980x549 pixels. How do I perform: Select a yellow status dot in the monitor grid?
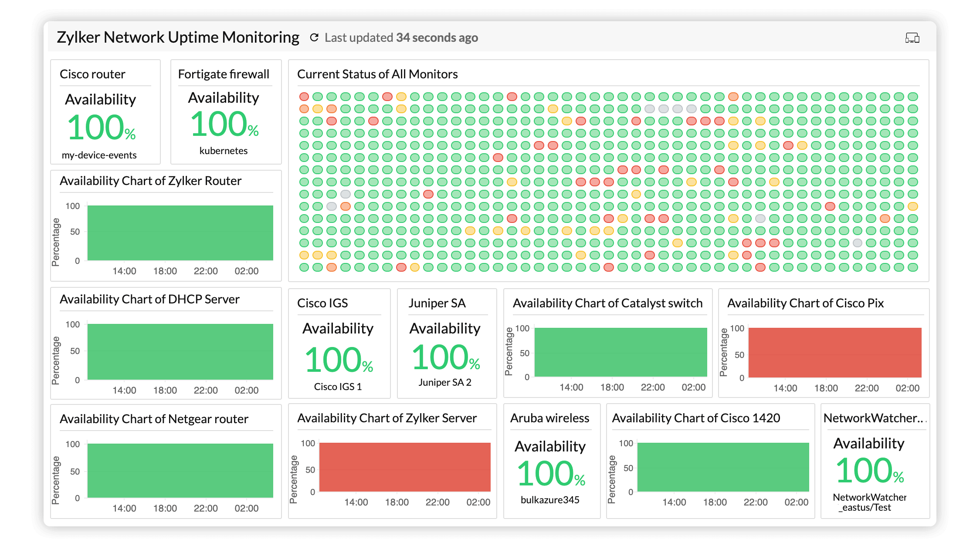(x=401, y=96)
